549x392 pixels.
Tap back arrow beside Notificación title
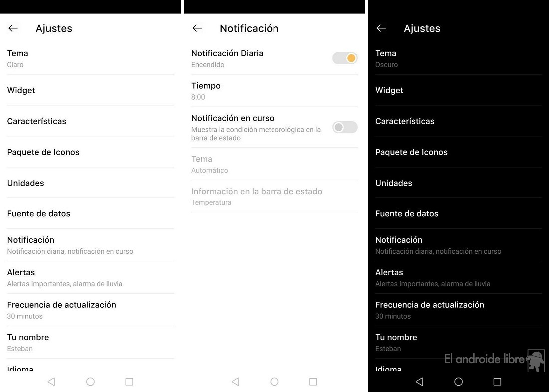click(197, 28)
